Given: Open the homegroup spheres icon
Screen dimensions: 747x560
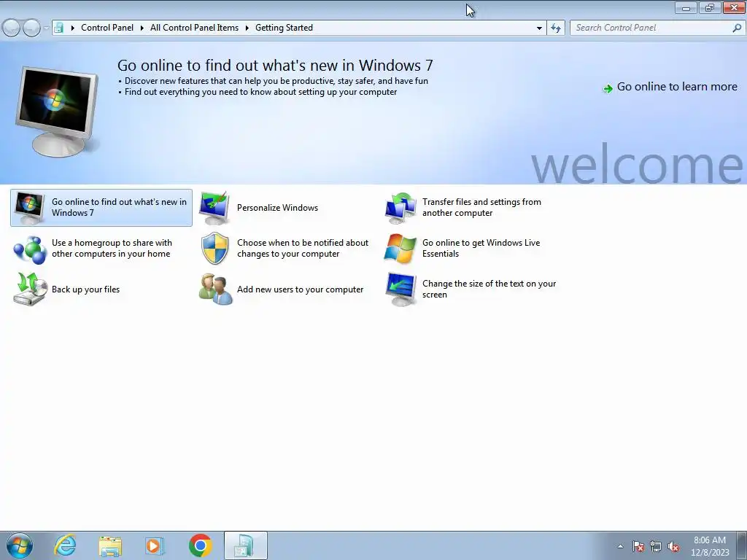Looking at the screenshot, I should pyautogui.click(x=29, y=249).
